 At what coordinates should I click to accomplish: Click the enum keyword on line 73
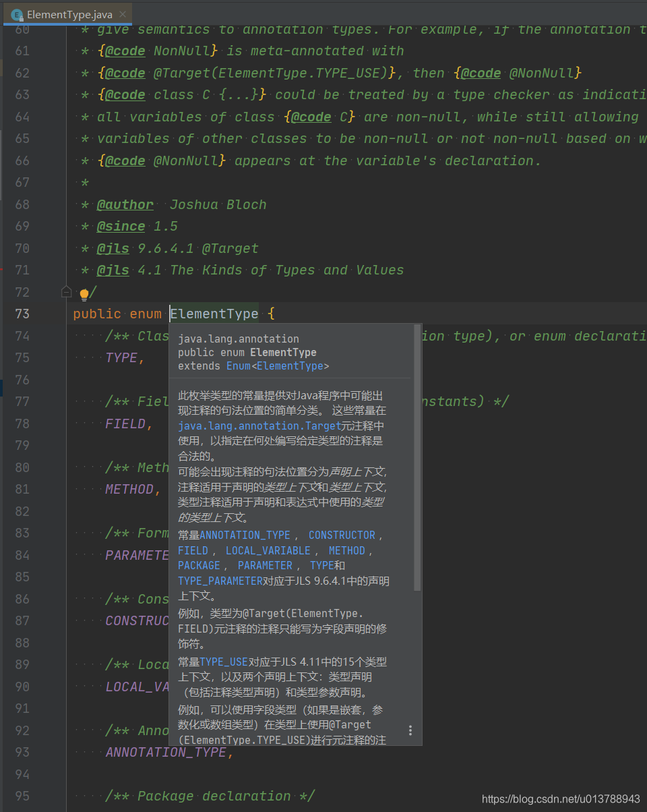[x=146, y=314]
